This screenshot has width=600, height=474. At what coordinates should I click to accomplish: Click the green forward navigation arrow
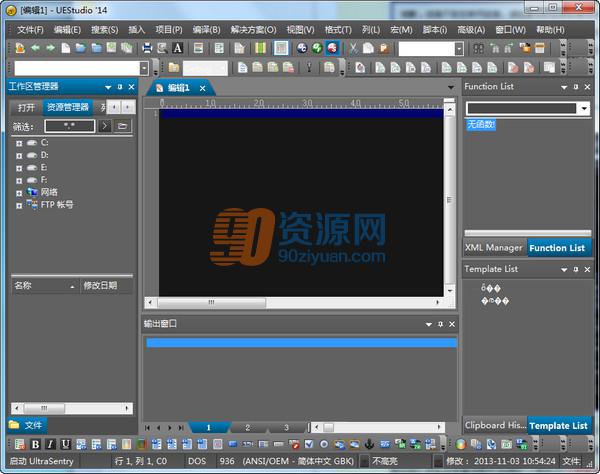50,48
